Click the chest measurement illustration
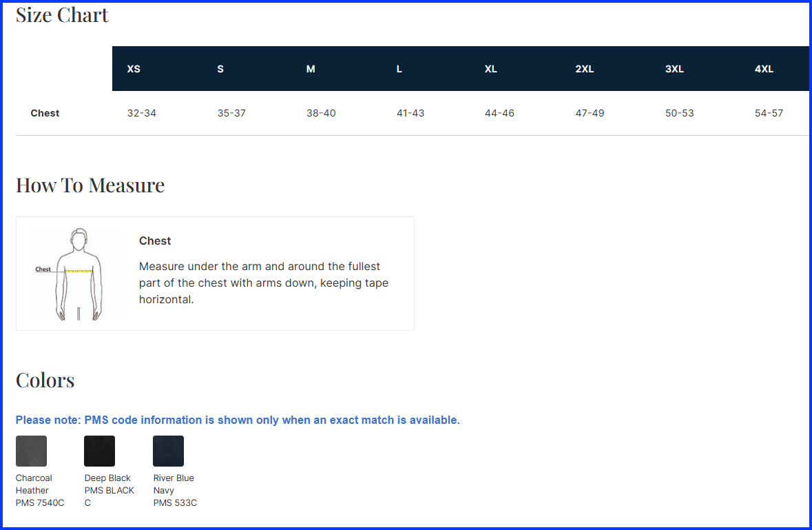This screenshot has height=530, width=812. point(78,274)
